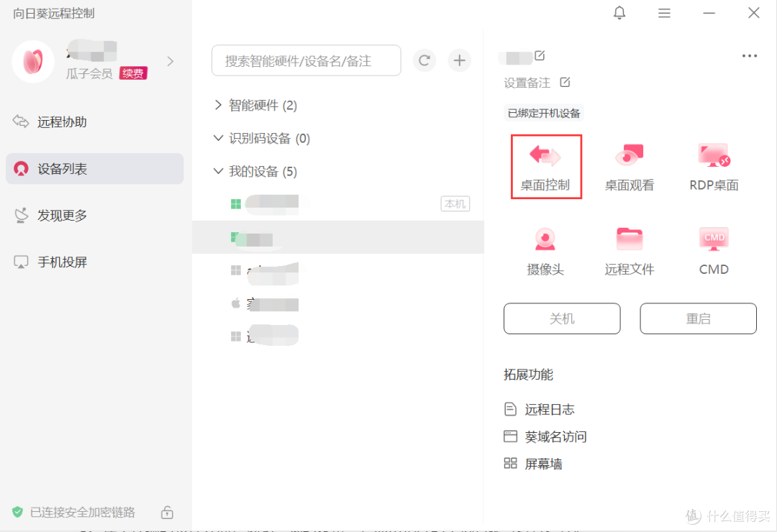
Task: Select the Apple device in list
Action: click(x=338, y=303)
